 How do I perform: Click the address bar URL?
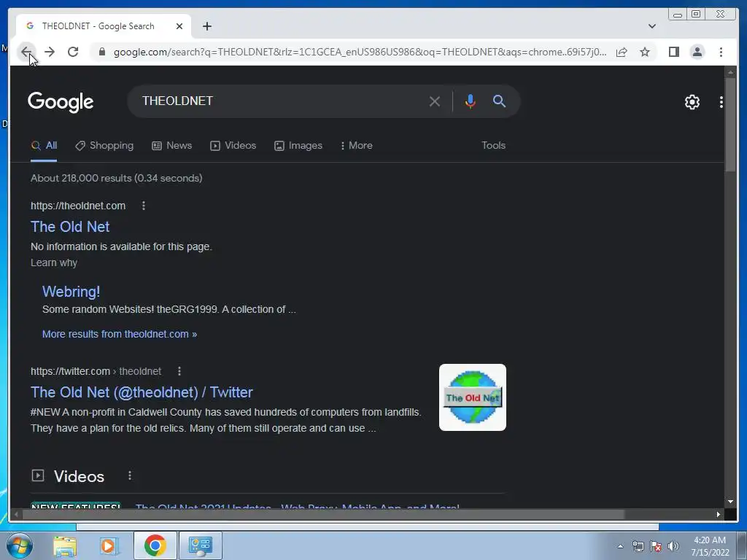pyautogui.click(x=360, y=52)
